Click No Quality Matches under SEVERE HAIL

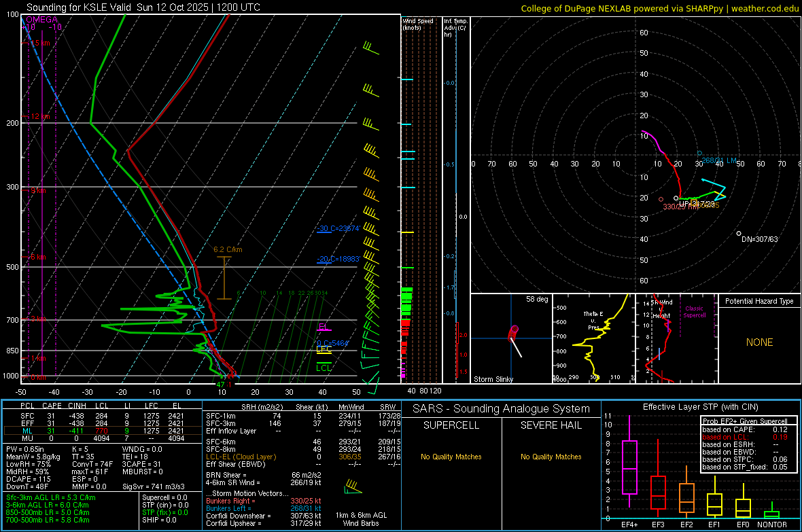coord(551,457)
